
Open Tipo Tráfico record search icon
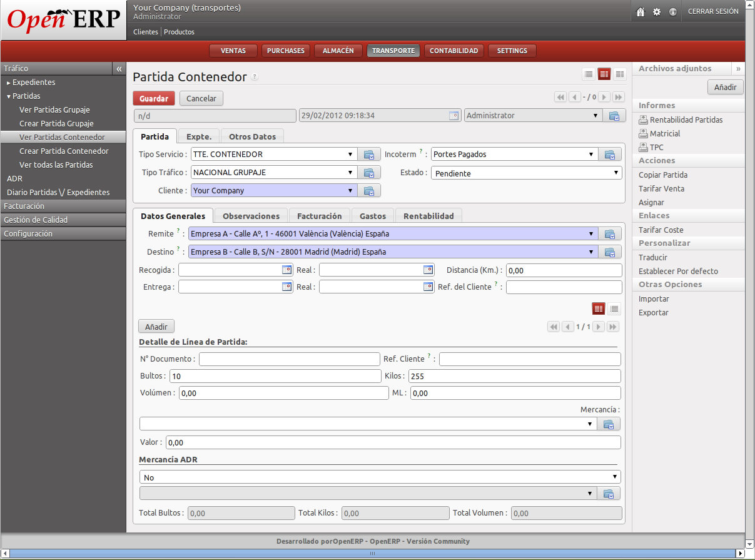(369, 173)
